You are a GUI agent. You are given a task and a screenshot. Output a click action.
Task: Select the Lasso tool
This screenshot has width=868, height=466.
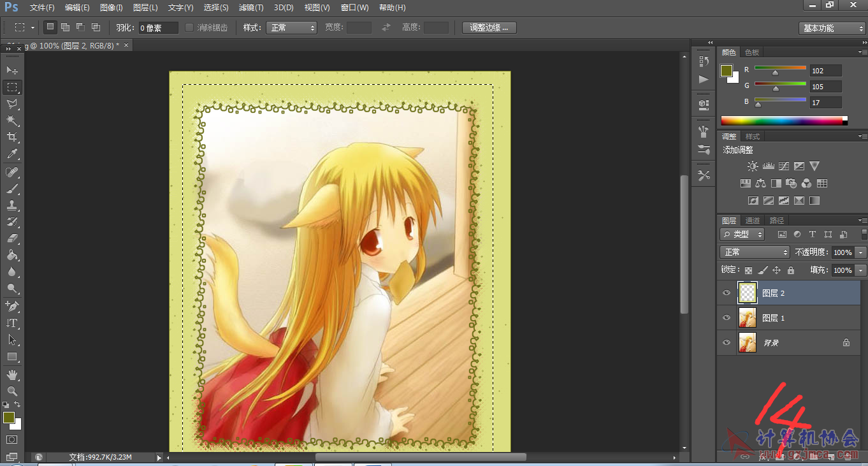(x=12, y=104)
